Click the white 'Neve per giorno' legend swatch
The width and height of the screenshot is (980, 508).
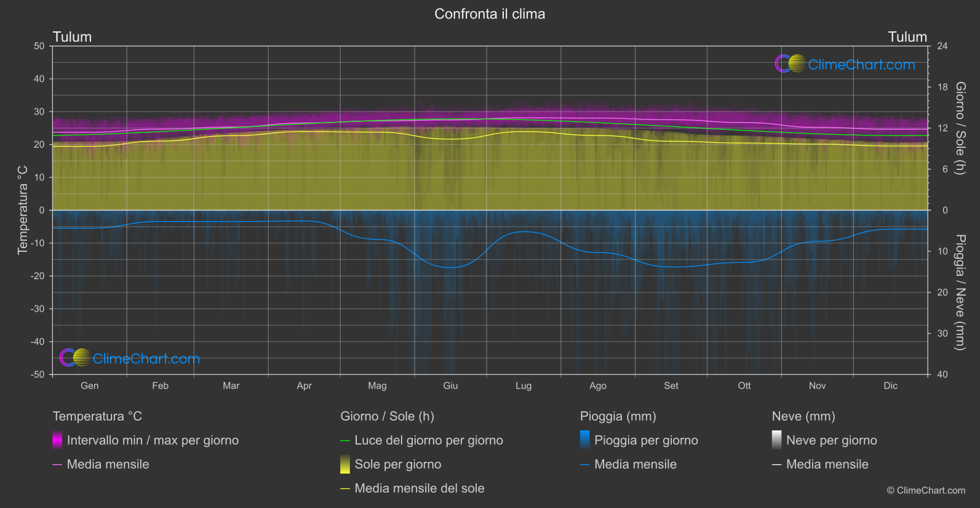tap(776, 440)
